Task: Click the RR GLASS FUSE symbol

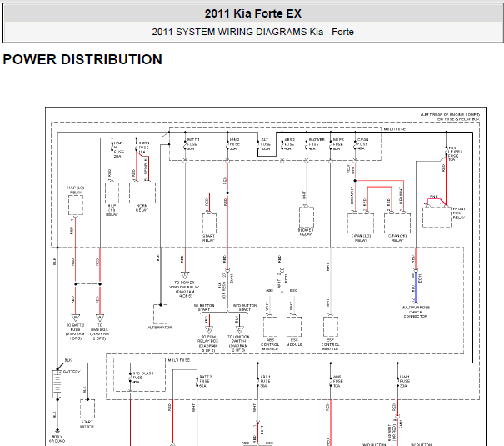Action: [130, 378]
